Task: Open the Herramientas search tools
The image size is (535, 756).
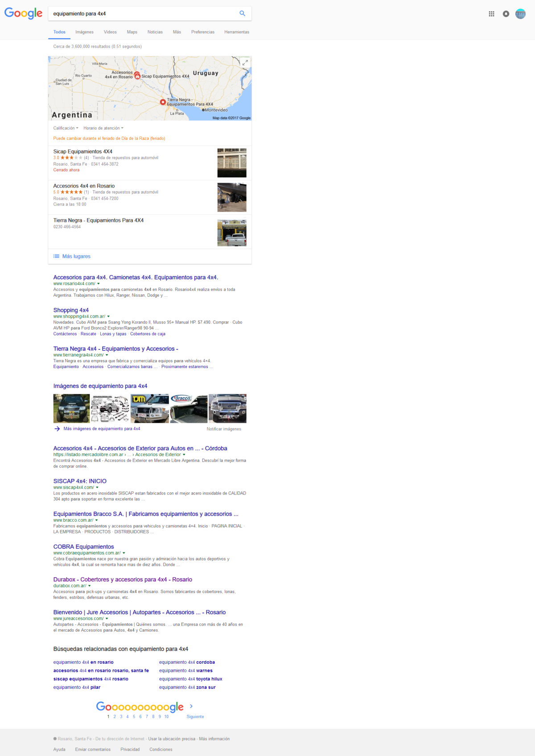Action: tap(237, 32)
